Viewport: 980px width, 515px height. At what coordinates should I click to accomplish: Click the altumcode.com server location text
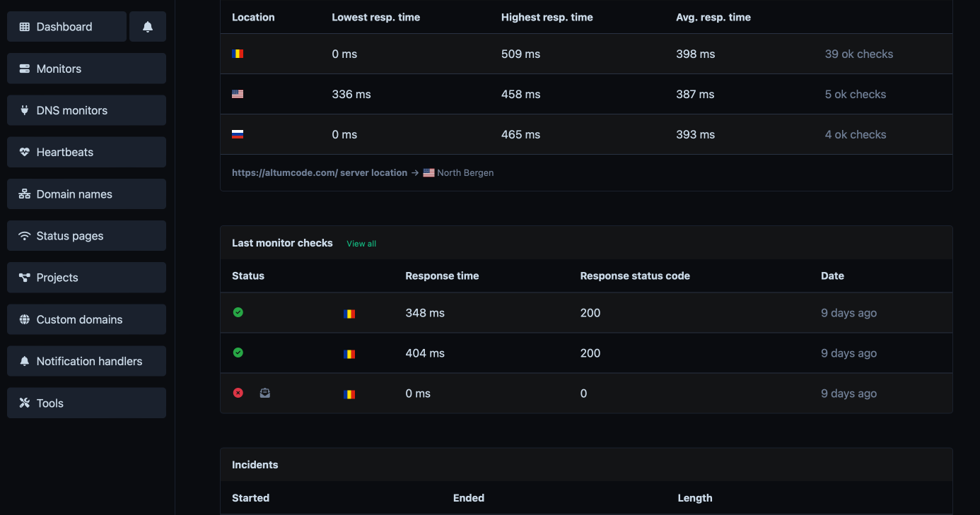320,172
